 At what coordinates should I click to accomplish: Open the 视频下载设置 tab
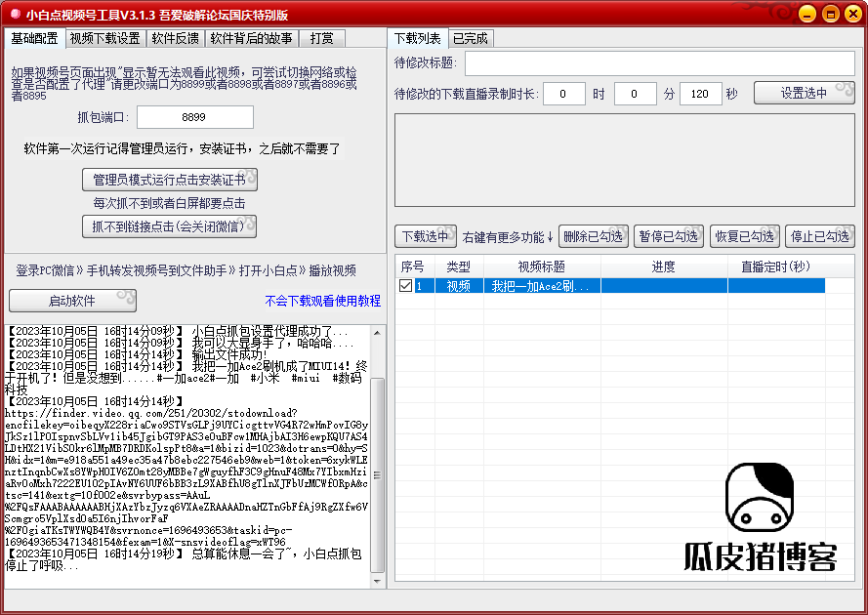pyautogui.click(x=105, y=38)
